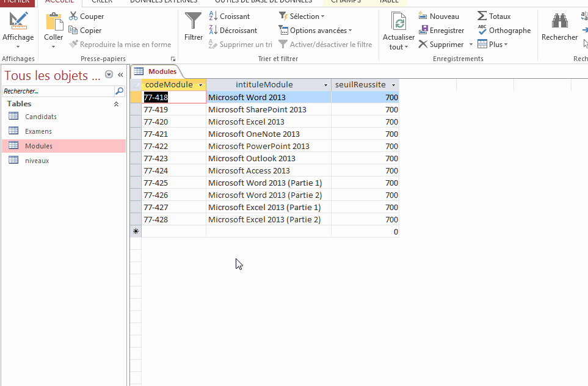
Task: Click the seuilReussite column header
Action: (x=360, y=85)
